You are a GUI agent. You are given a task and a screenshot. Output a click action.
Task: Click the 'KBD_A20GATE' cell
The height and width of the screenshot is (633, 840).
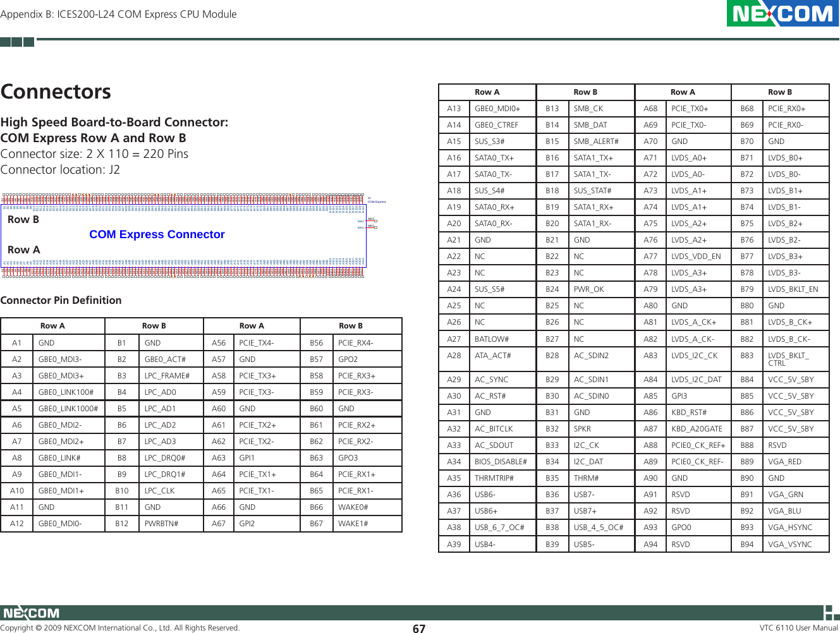(698, 428)
